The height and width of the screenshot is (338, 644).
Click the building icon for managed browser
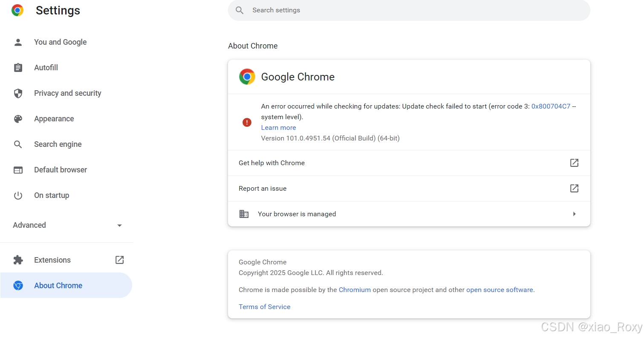(x=244, y=214)
